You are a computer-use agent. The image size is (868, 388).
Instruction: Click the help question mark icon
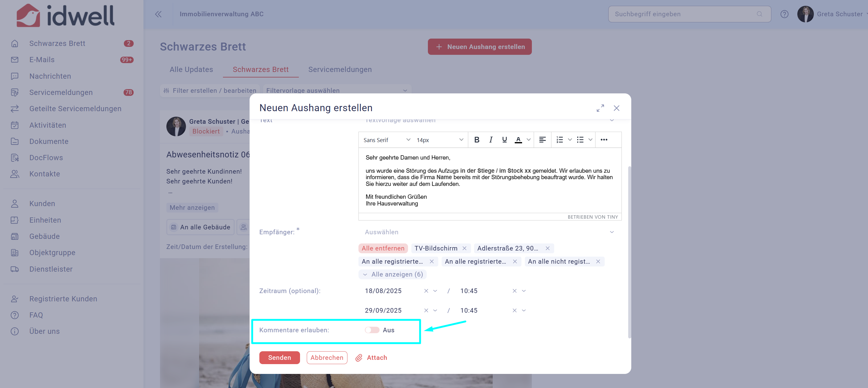click(784, 14)
